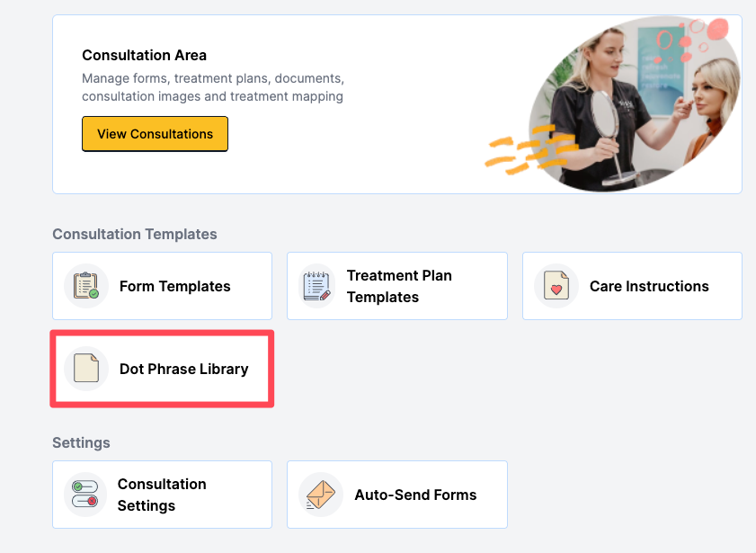Open the Form Templates clipboard icon
The image size is (756, 553).
[86, 286]
